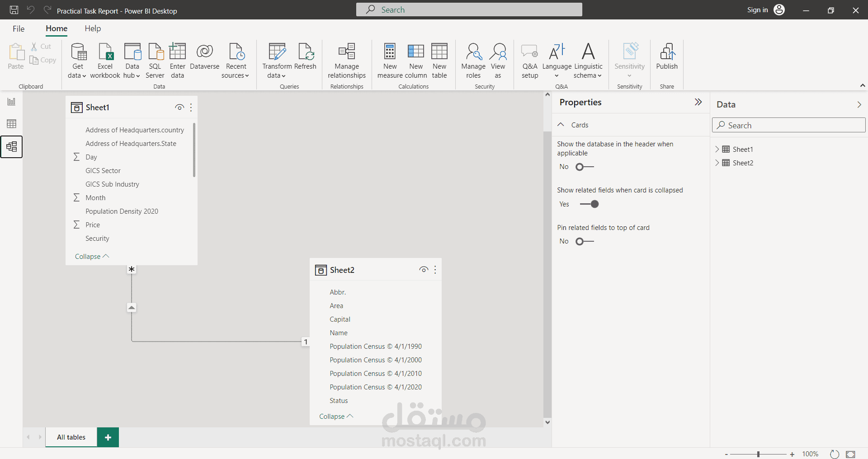This screenshot has width=868, height=459.
Task: Click Fit to screen icon in status bar
Action: [x=851, y=454]
